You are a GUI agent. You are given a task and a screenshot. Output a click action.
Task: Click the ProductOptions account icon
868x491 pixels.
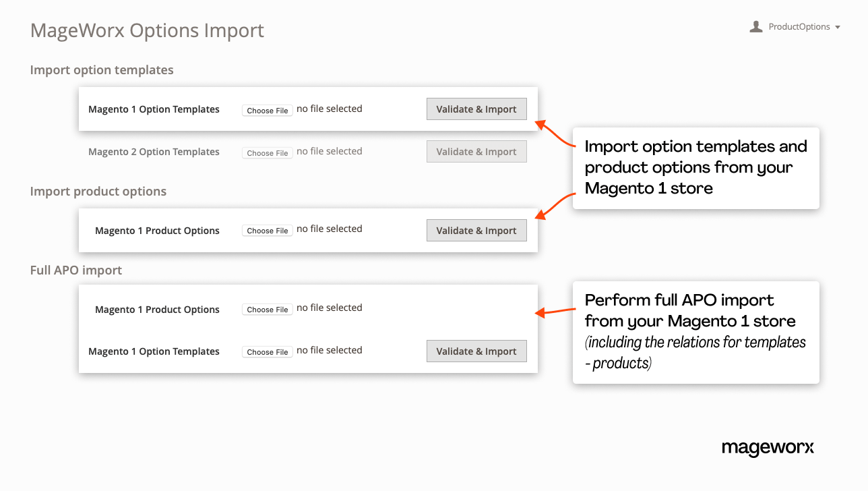tap(755, 26)
